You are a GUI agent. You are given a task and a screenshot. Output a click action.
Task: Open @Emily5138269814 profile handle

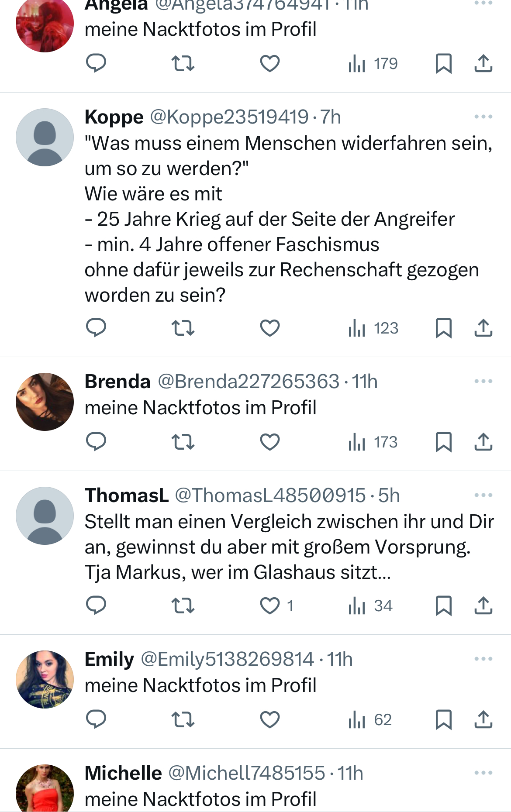(x=227, y=659)
